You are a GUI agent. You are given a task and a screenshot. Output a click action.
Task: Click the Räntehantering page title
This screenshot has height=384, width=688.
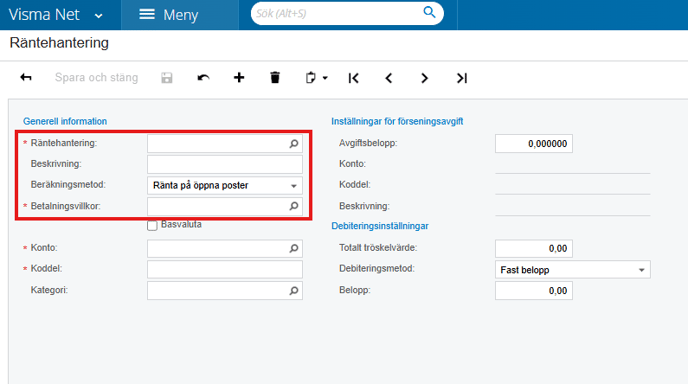tap(59, 43)
